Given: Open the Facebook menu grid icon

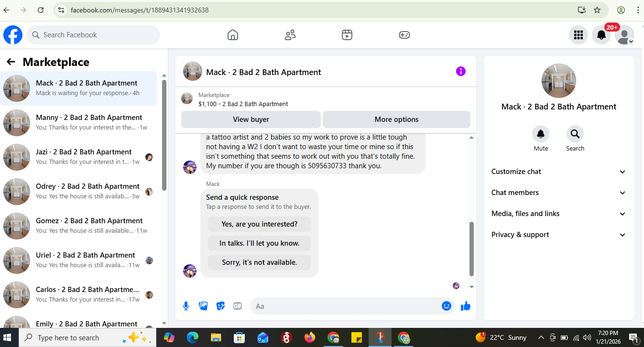Looking at the screenshot, I should [579, 35].
